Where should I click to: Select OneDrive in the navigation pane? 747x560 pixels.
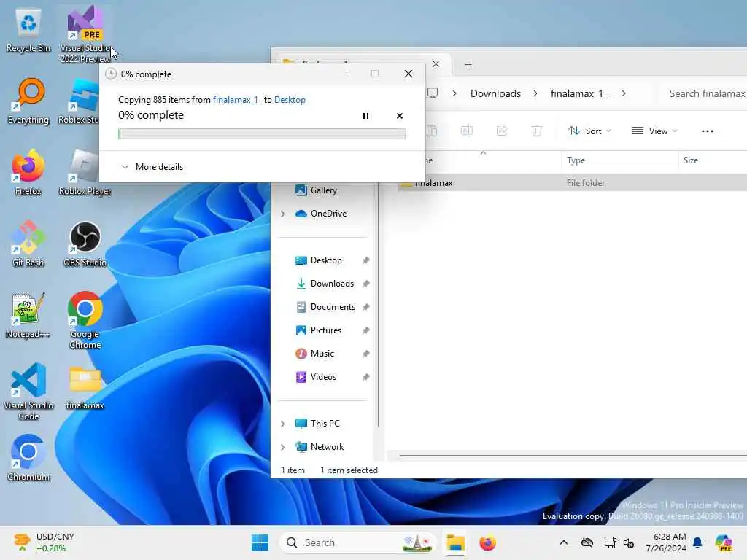pyautogui.click(x=329, y=214)
